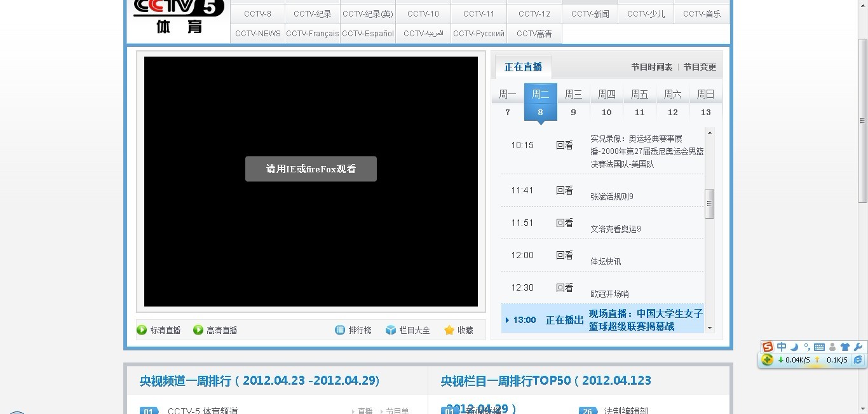Click the 360 green plus accelerator ball
This screenshot has height=414, width=868.
click(x=768, y=360)
